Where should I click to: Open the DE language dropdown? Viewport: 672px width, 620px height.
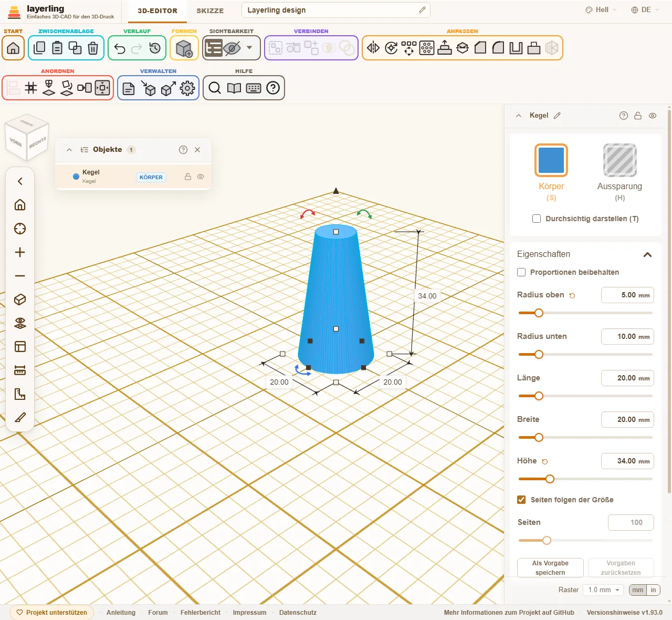(x=645, y=10)
